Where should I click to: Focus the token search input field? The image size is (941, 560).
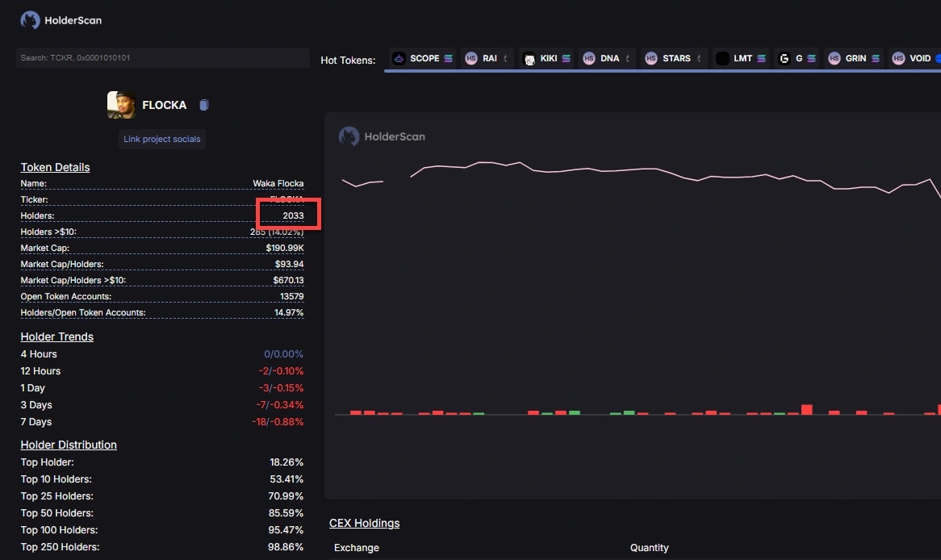[162, 58]
